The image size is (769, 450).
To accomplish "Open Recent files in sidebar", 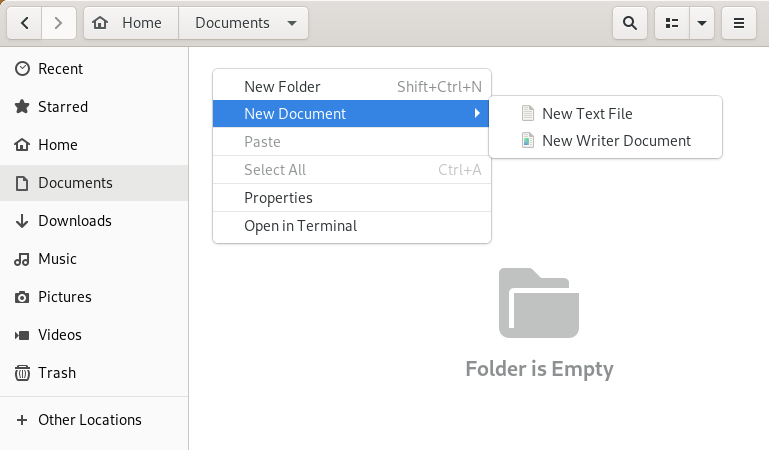I will (x=60, y=69).
